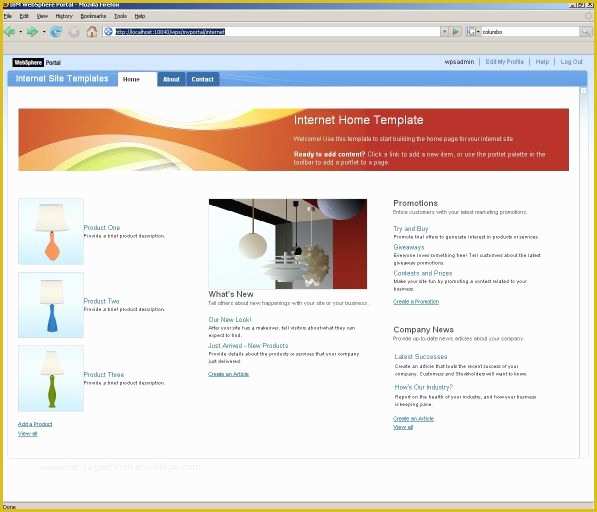The width and height of the screenshot is (597, 512).
Task: Open Just Arrived - New Products article
Action: (248, 346)
